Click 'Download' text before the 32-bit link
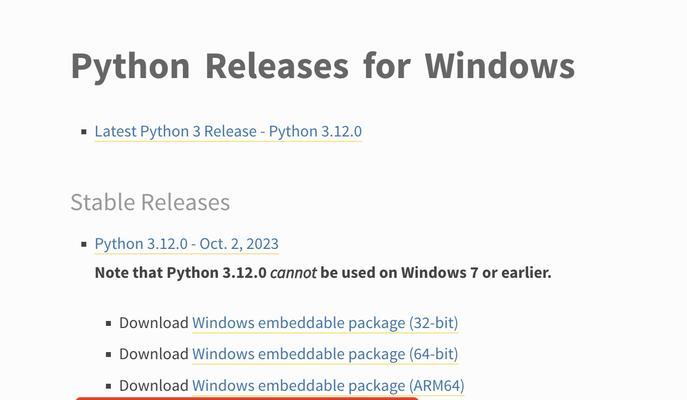The image size is (687, 400). pyautogui.click(x=154, y=323)
